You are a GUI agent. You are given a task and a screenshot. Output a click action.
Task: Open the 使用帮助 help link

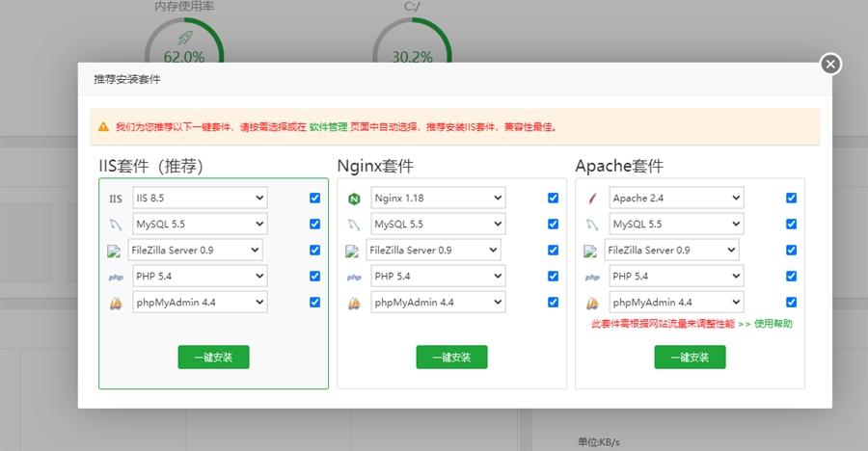773,324
